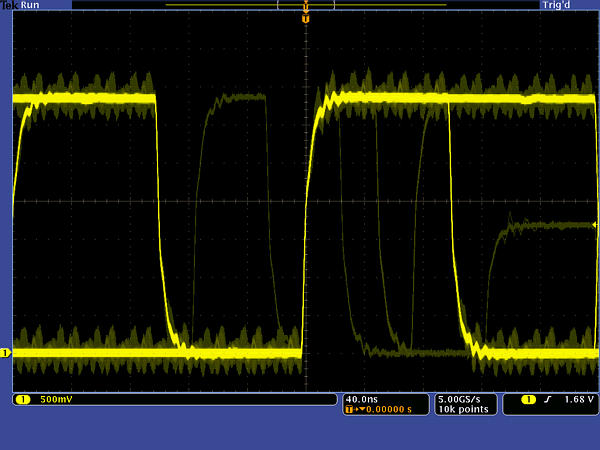Click the trigger source channel 1 badge
This screenshot has height=450, width=600.
click(515, 400)
